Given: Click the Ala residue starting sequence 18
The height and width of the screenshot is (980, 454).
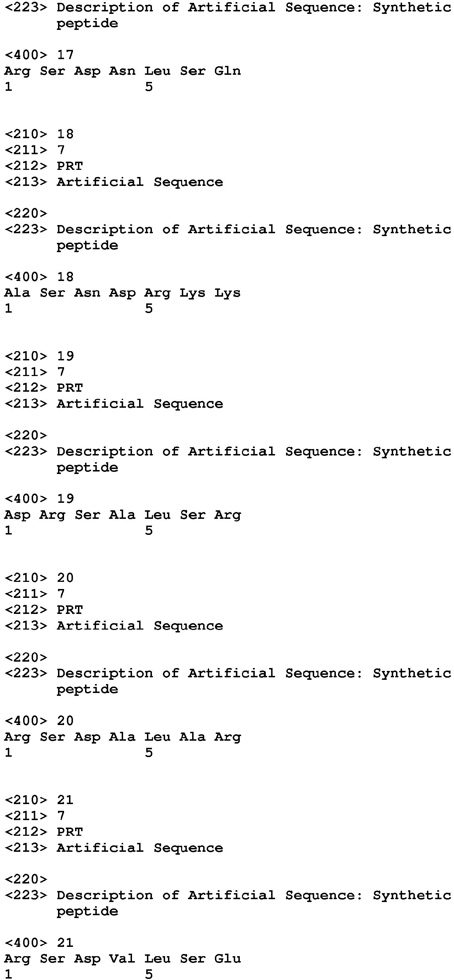Looking at the screenshot, I should click(x=17, y=293).
